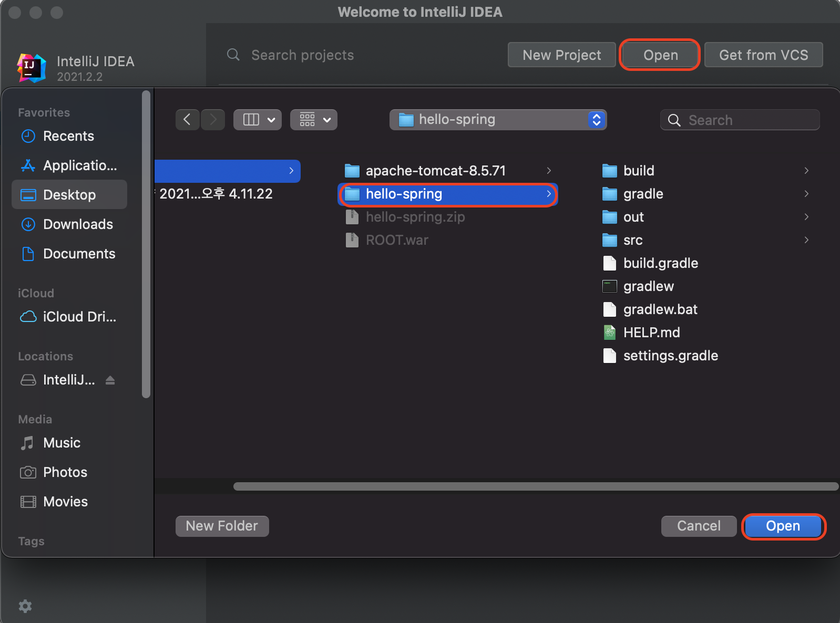The image size is (840, 623).
Task: Click the build.gradle document icon
Action: [x=610, y=263]
